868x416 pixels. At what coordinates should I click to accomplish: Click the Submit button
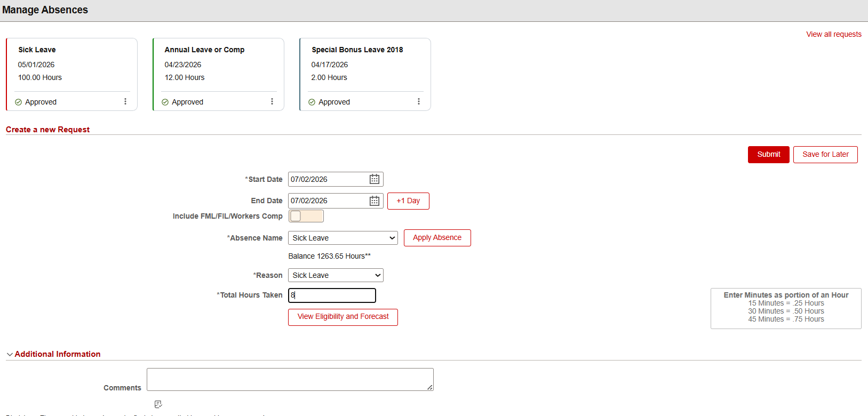point(768,155)
